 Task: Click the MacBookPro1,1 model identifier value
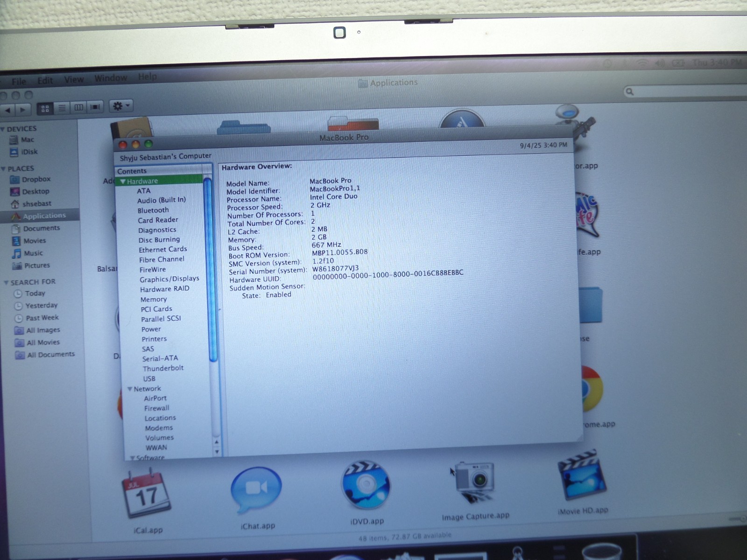(335, 189)
